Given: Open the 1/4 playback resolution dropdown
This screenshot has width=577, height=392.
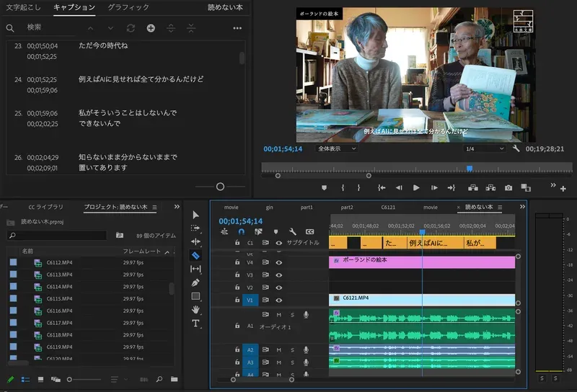Looking at the screenshot, I should pos(484,148).
